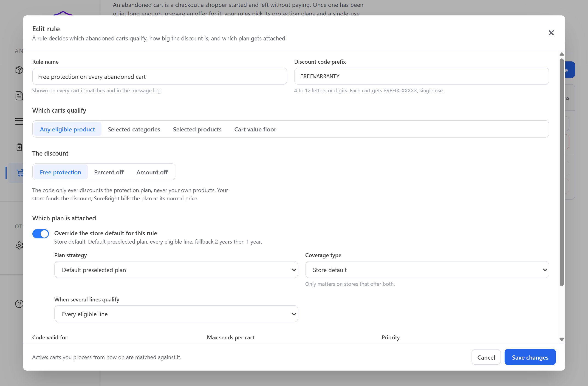
Task: Select the Selected products tab
Action: click(x=197, y=129)
